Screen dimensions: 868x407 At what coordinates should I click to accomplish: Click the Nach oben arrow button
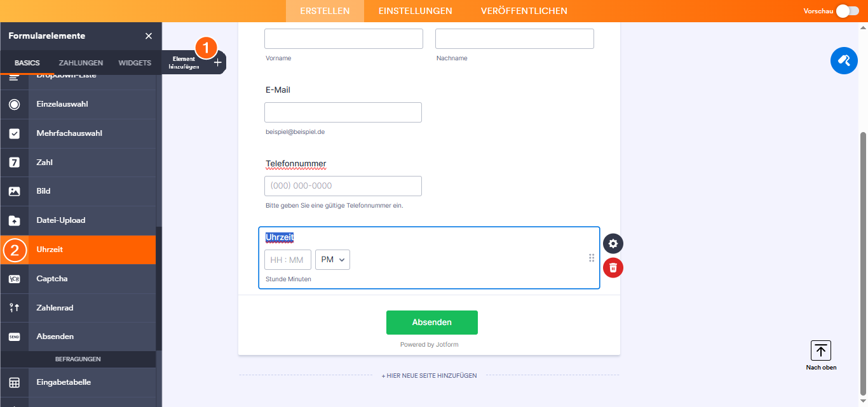point(821,350)
